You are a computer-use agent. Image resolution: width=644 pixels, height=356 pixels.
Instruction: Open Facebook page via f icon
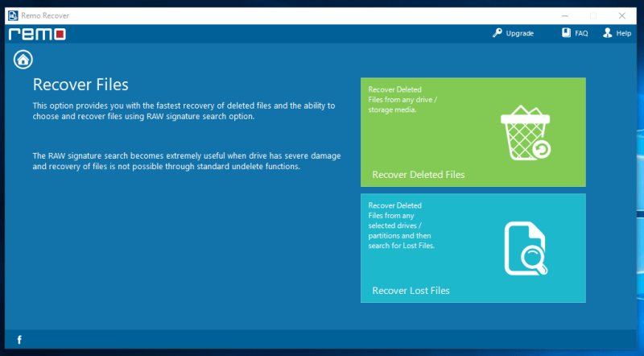click(19, 340)
